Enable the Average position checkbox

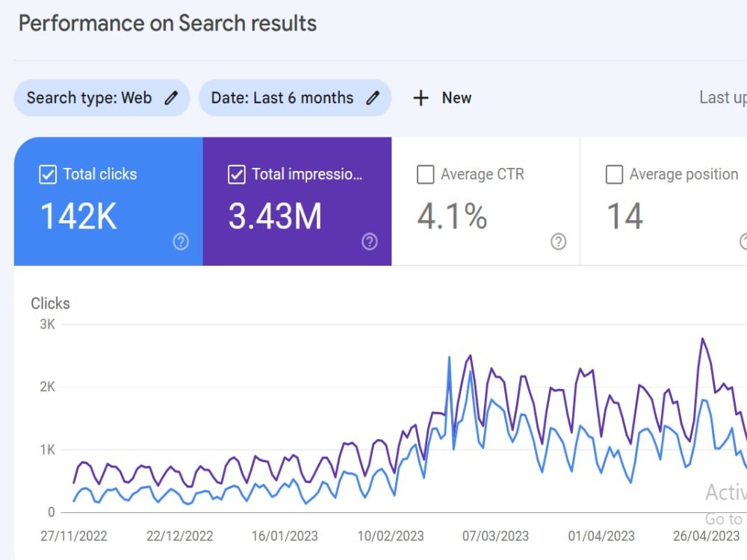coord(614,175)
